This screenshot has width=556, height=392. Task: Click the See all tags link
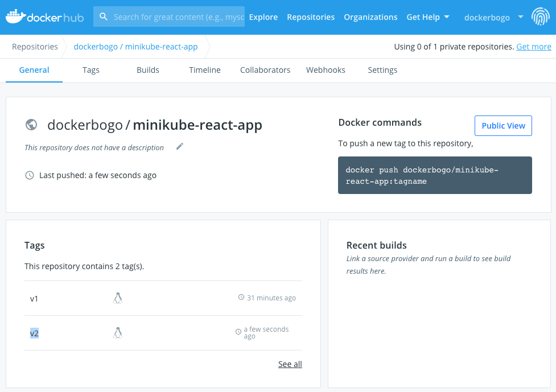point(290,364)
